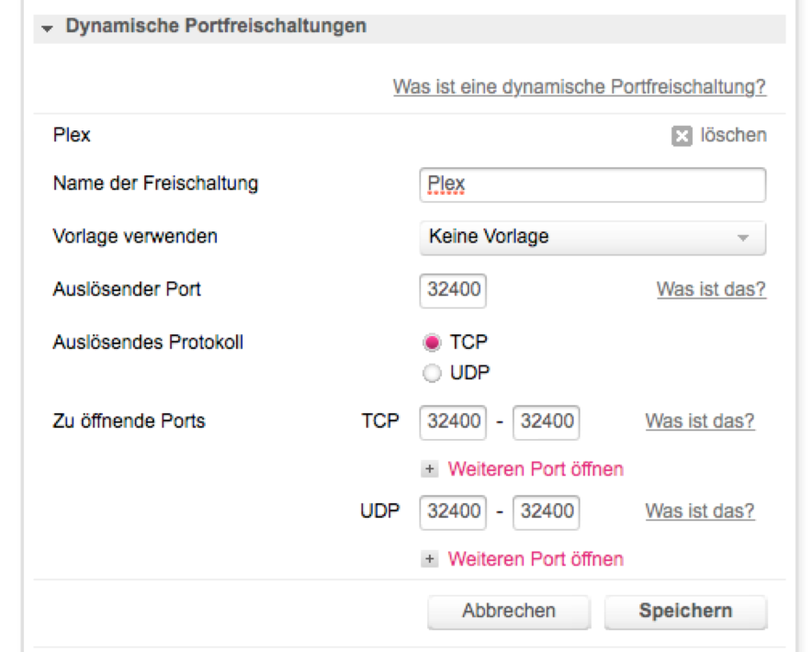Click 'Was ist das?' beside Auslösender Port

711,289
